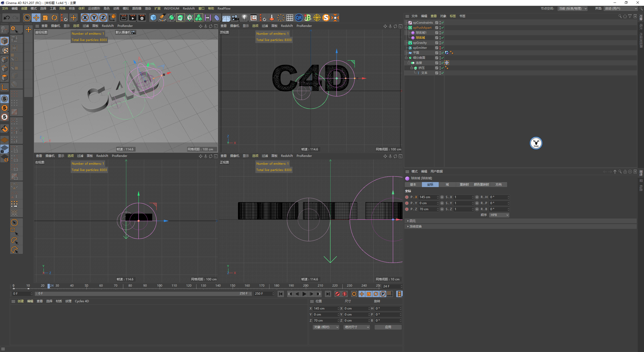The image size is (644, 352).
Task: Toggle Z axis lock
Action: point(103,18)
